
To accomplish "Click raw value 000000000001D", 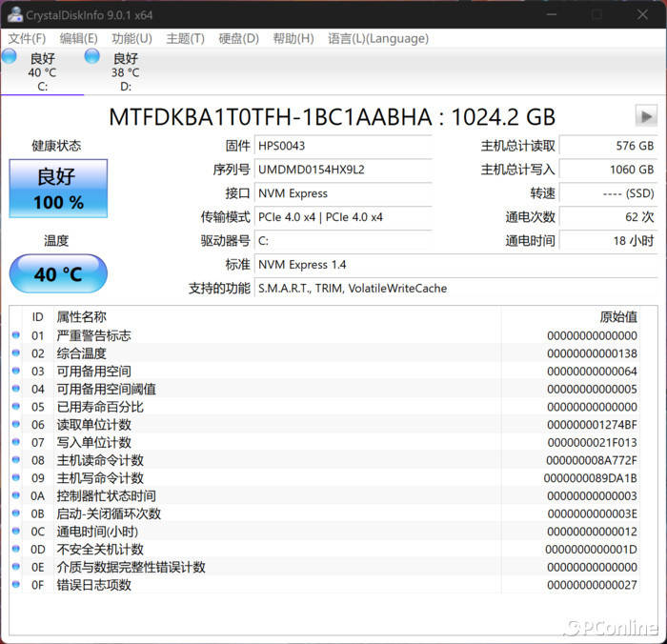I will [592, 550].
